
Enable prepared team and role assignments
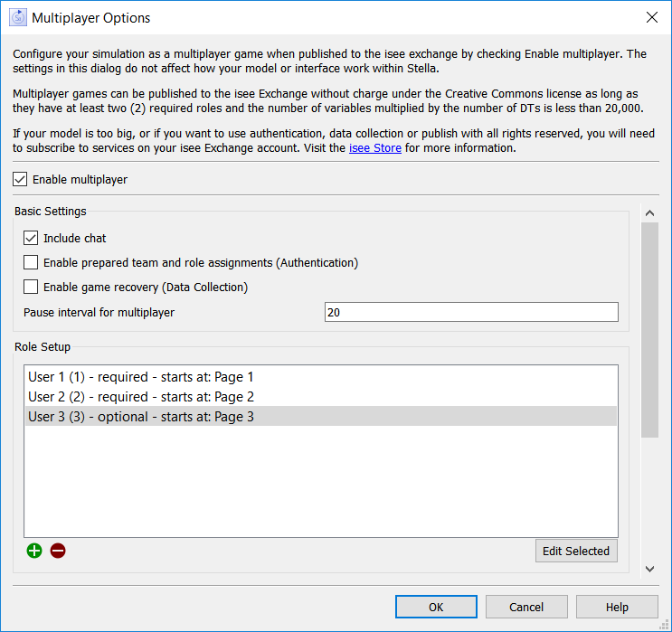pyautogui.click(x=32, y=262)
